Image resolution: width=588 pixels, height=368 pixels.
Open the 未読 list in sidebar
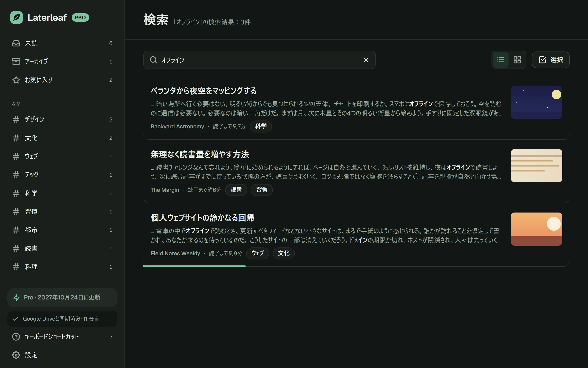[x=62, y=43]
